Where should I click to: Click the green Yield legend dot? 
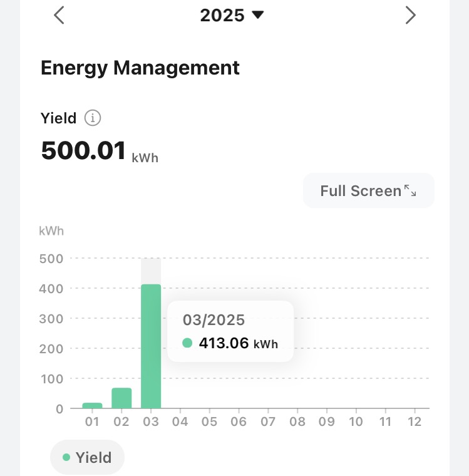click(x=66, y=458)
